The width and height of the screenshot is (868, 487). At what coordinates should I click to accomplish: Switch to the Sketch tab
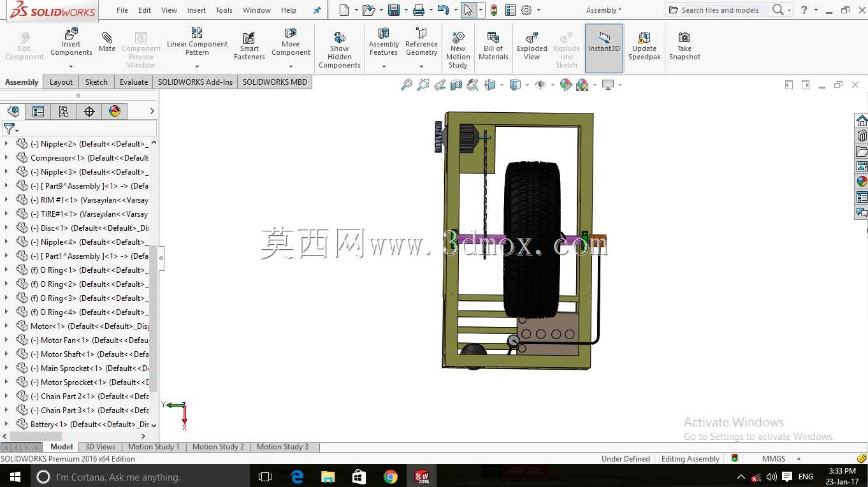coord(96,82)
